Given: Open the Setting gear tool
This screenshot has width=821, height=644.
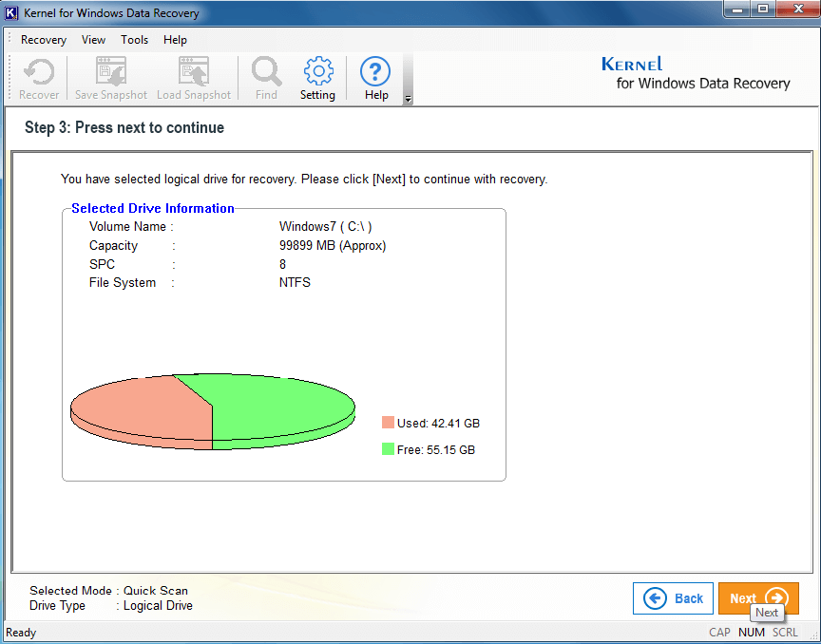Looking at the screenshot, I should tap(317, 79).
